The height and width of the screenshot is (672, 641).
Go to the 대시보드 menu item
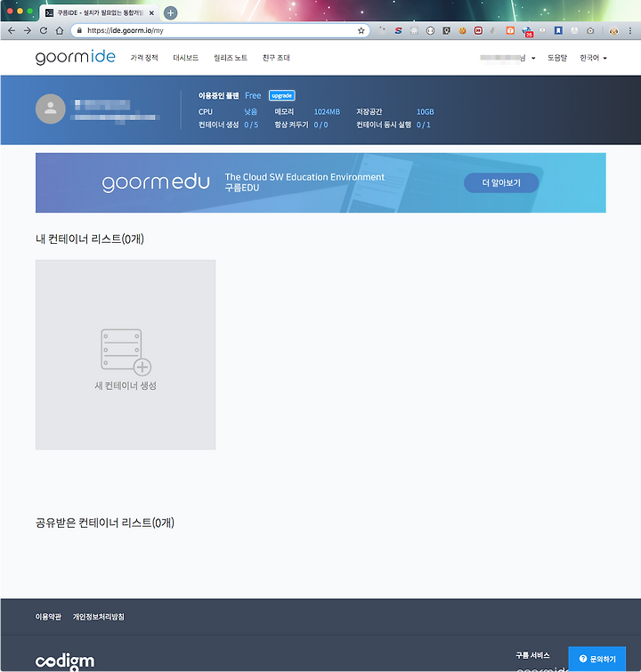pos(186,58)
